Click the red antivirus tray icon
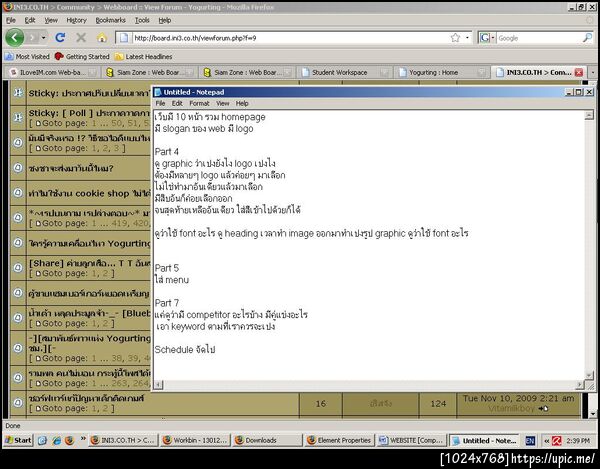Viewport: 600px width, 469px height. click(x=557, y=441)
